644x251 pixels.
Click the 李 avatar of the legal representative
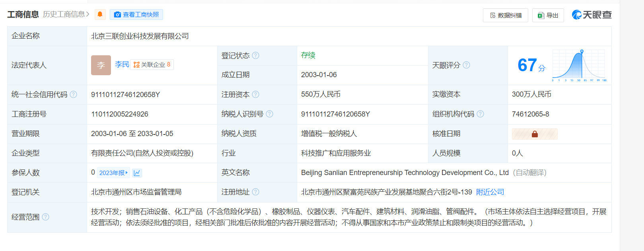tap(101, 65)
